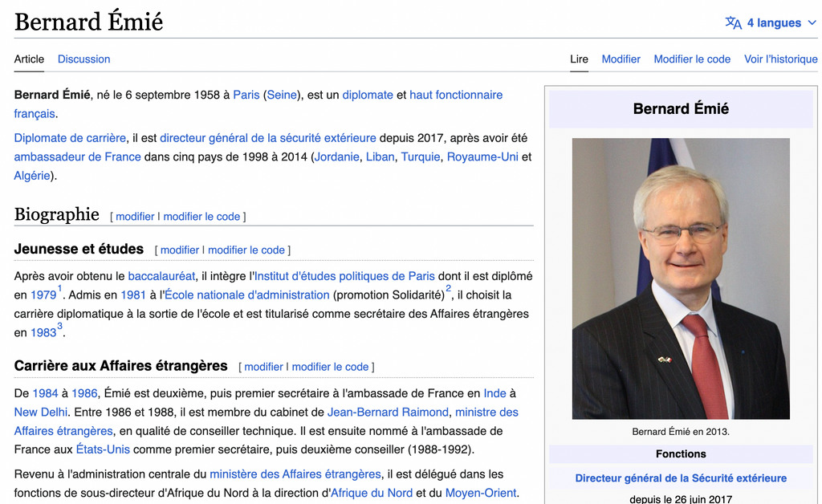Click Modifier le code tab
822x504 pixels.
[692, 59]
